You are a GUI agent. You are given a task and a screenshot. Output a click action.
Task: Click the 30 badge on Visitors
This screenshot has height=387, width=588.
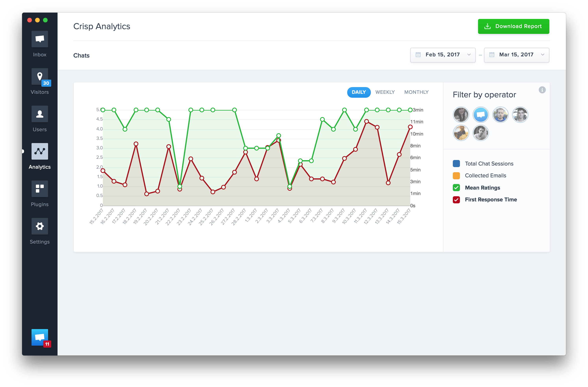[x=46, y=83]
